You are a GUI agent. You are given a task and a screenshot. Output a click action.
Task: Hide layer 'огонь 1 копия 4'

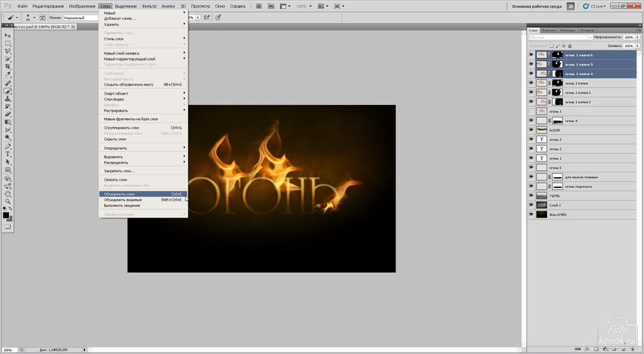pos(531,74)
